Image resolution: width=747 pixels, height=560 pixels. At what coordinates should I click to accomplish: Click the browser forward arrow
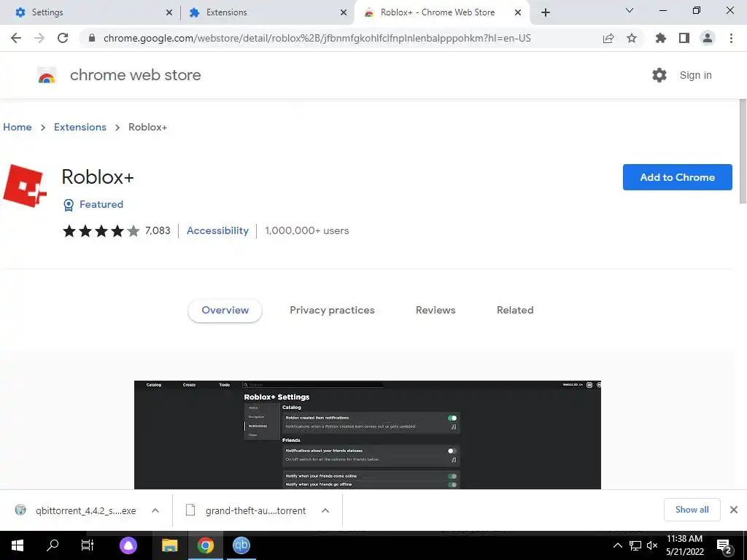click(x=39, y=38)
